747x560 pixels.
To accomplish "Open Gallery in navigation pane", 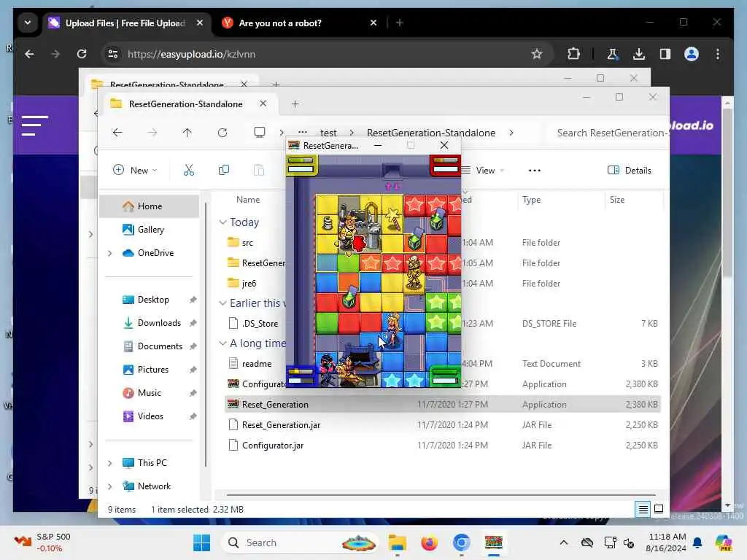I will 149,230.
